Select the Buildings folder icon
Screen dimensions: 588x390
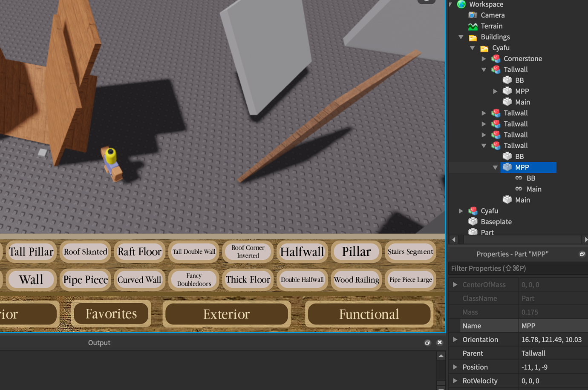coord(473,37)
